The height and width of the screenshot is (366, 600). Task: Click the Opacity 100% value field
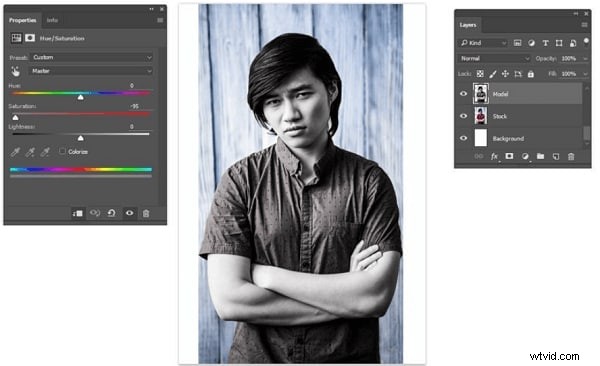(569, 59)
